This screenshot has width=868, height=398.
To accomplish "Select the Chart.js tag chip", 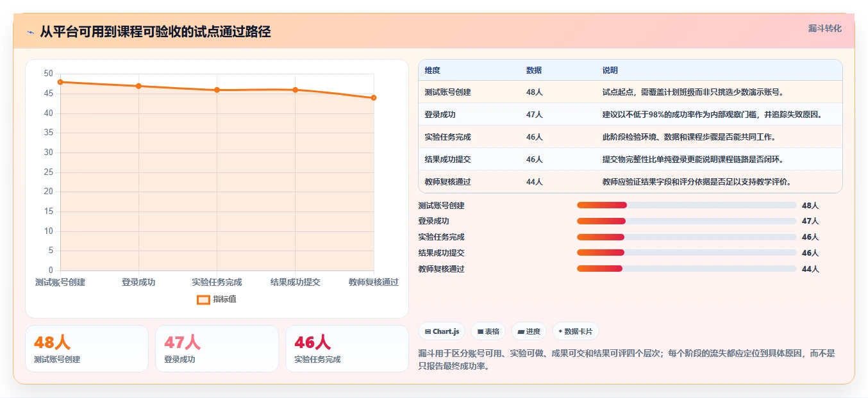I will (442, 331).
